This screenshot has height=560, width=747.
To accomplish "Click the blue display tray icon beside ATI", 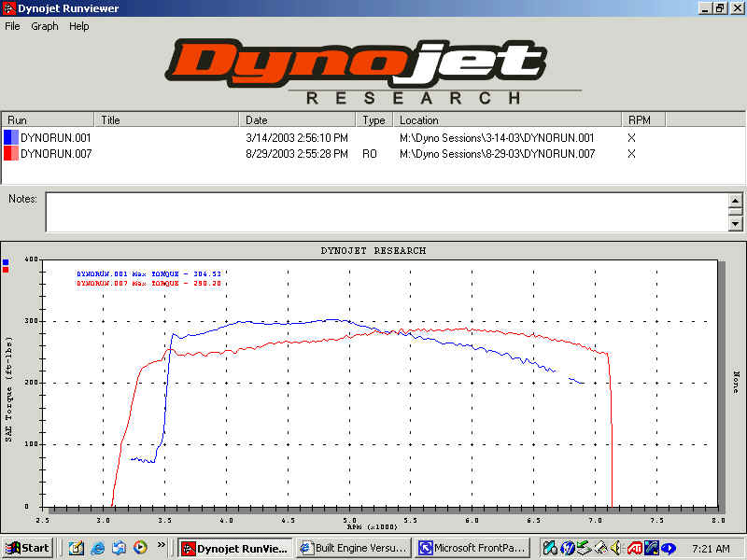I will 651,549.
